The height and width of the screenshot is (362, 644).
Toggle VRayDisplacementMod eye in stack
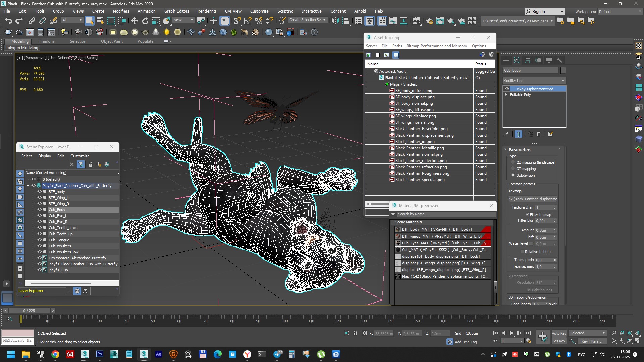pyautogui.click(x=507, y=89)
